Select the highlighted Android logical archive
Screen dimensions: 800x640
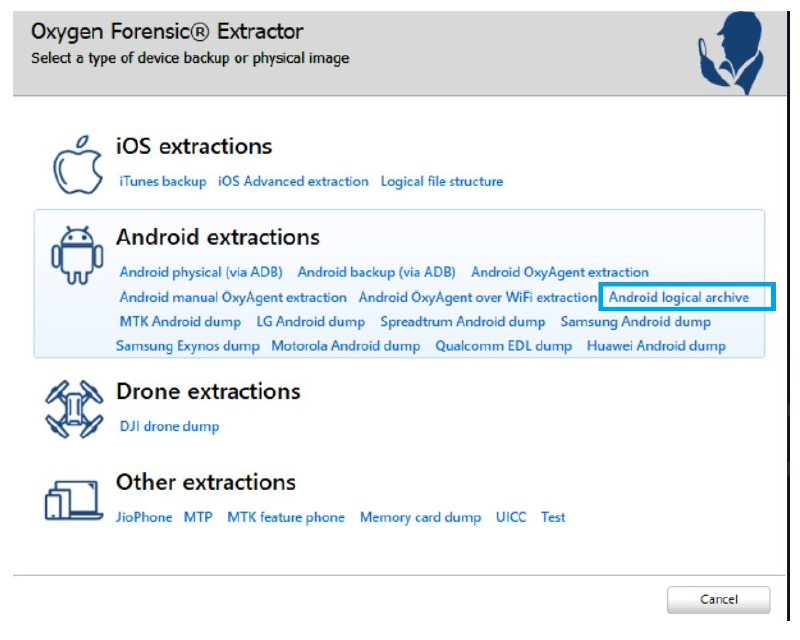[679, 297]
